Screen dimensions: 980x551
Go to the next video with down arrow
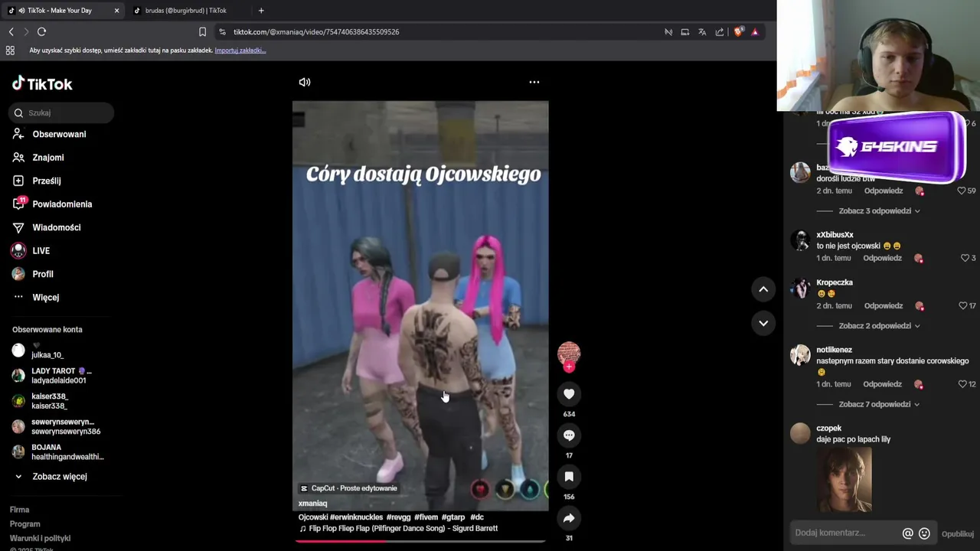click(763, 323)
